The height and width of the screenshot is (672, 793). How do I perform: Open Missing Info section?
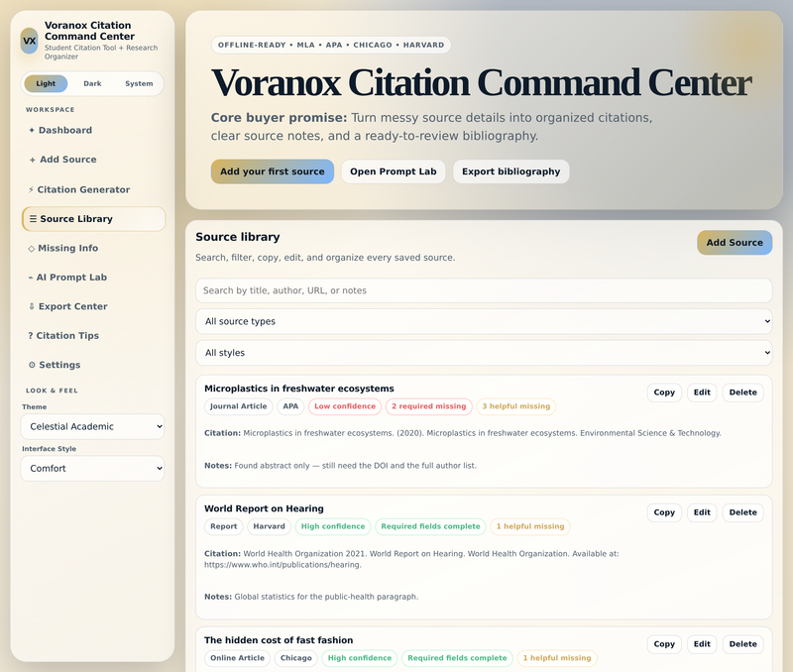click(x=93, y=248)
